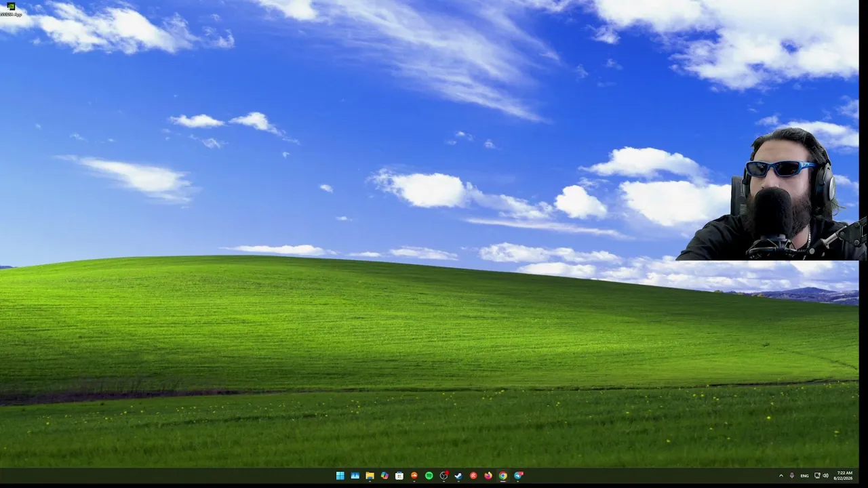Open the NVIDIA App desktop shortcut
The image size is (868, 488).
(11, 9)
